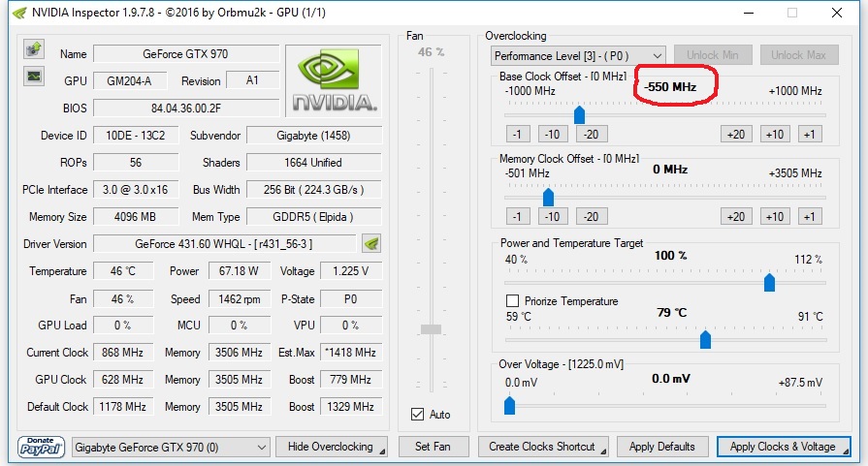
Task: Apply Clocks & Voltage settings
Action: pyautogui.click(x=784, y=447)
